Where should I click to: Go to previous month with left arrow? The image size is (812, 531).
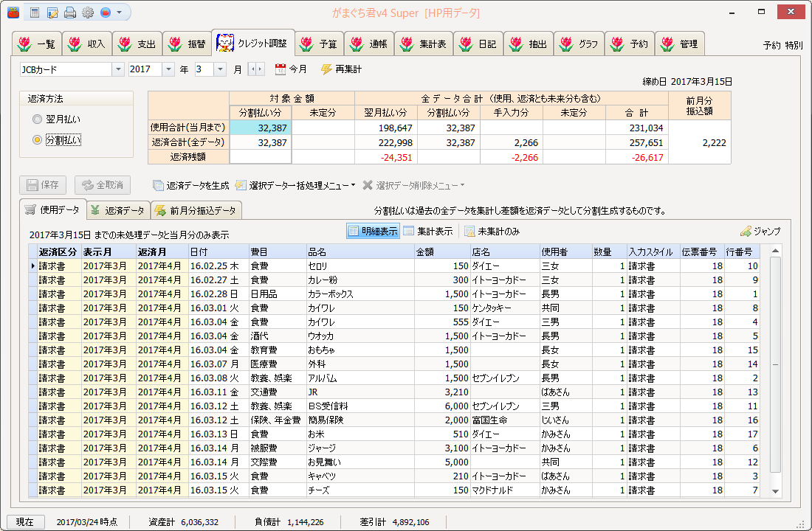click(x=252, y=69)
